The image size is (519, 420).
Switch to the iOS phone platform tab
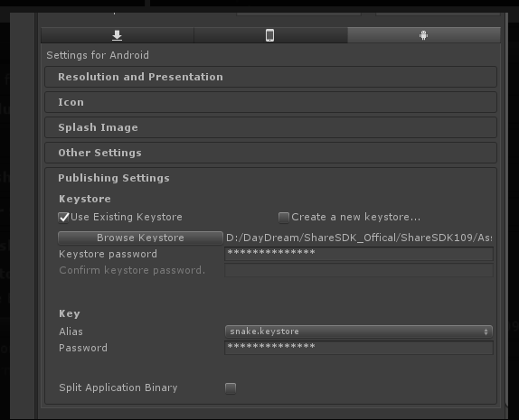pyautogui.click(x=270, y=35)
